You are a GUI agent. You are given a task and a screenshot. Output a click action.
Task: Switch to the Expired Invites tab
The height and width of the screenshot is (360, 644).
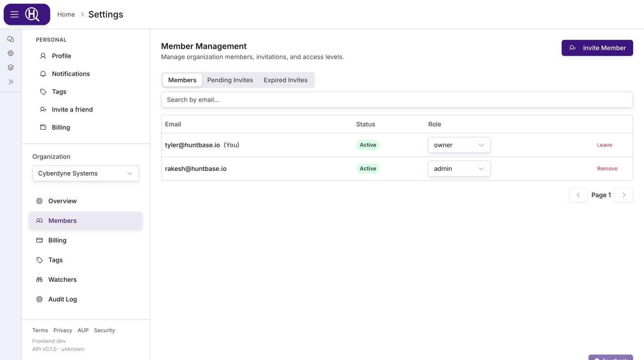point(285,80)
